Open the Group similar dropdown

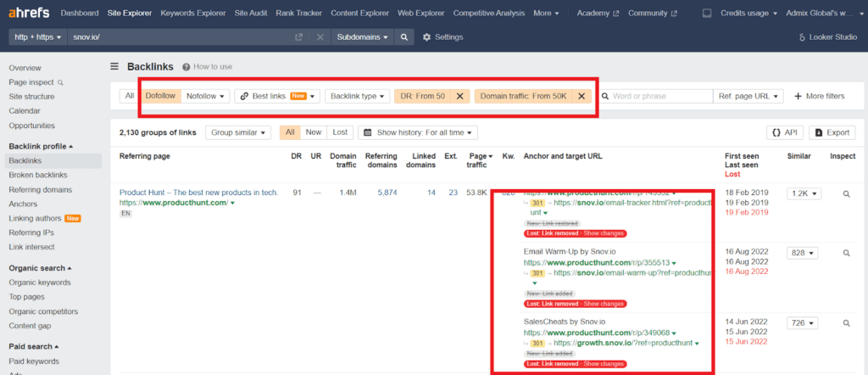[238, 132]
